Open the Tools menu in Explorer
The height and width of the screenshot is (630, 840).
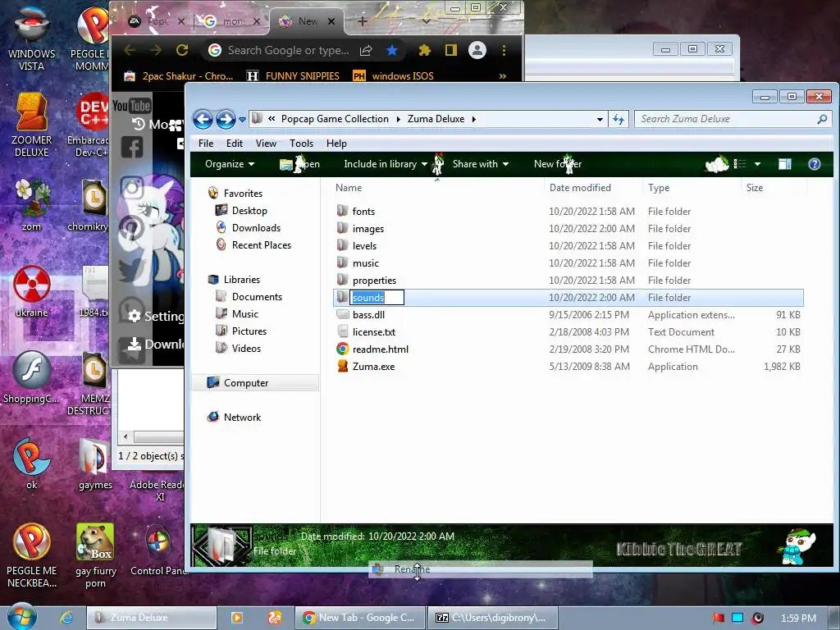click(301, 144)
